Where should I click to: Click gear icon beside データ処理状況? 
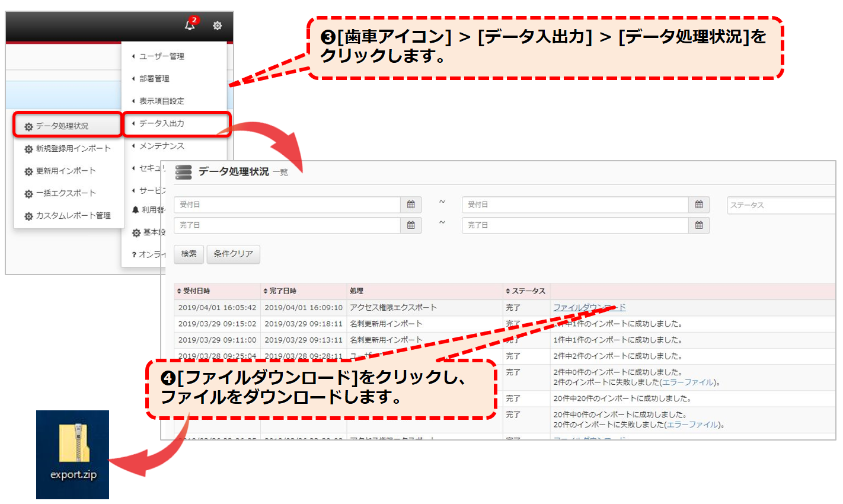point(28,127)
